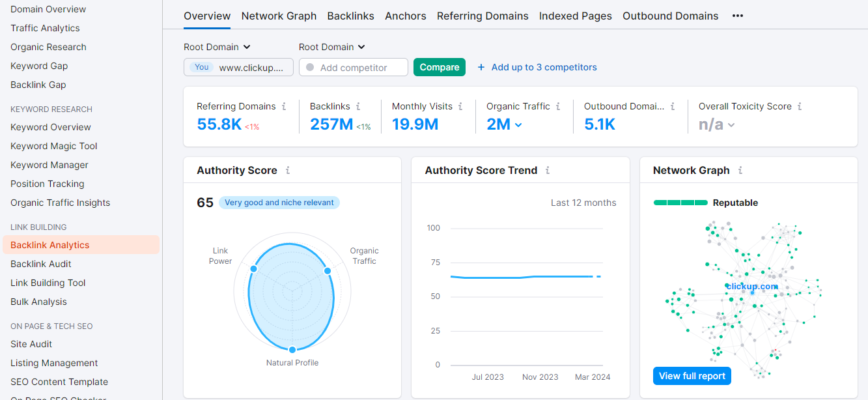
Task: Click info icon next to Referring Domains
Action: 284,106
